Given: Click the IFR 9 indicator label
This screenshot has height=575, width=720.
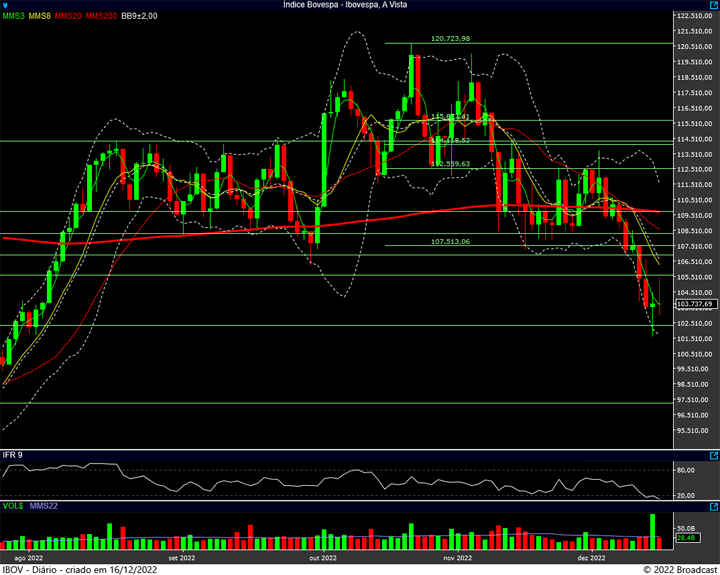Looking at the screenshot, I should coord(12,455).
